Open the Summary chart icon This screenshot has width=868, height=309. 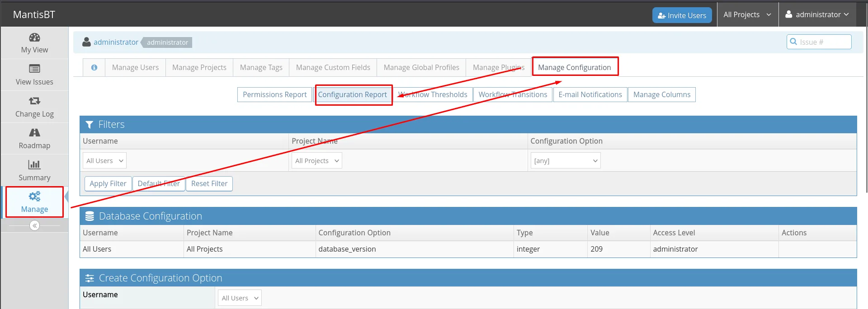(34, 164)
